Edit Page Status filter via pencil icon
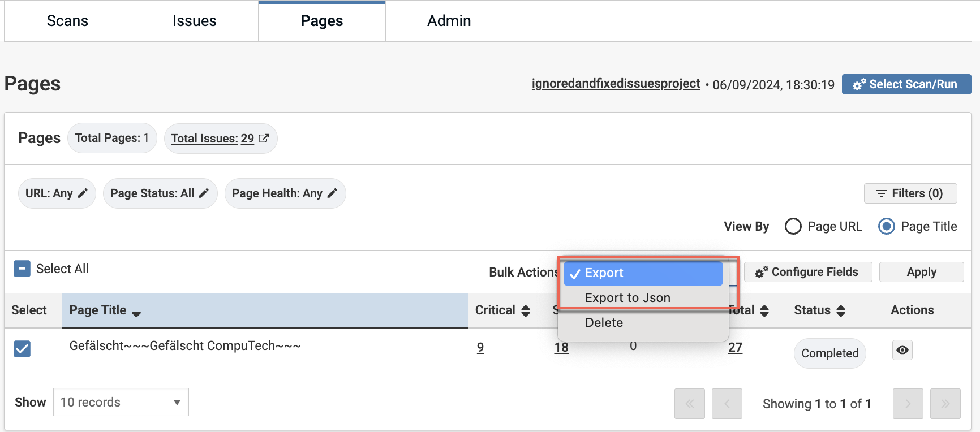The width and height of the screenshot is (980, 432). click(204, 193)
